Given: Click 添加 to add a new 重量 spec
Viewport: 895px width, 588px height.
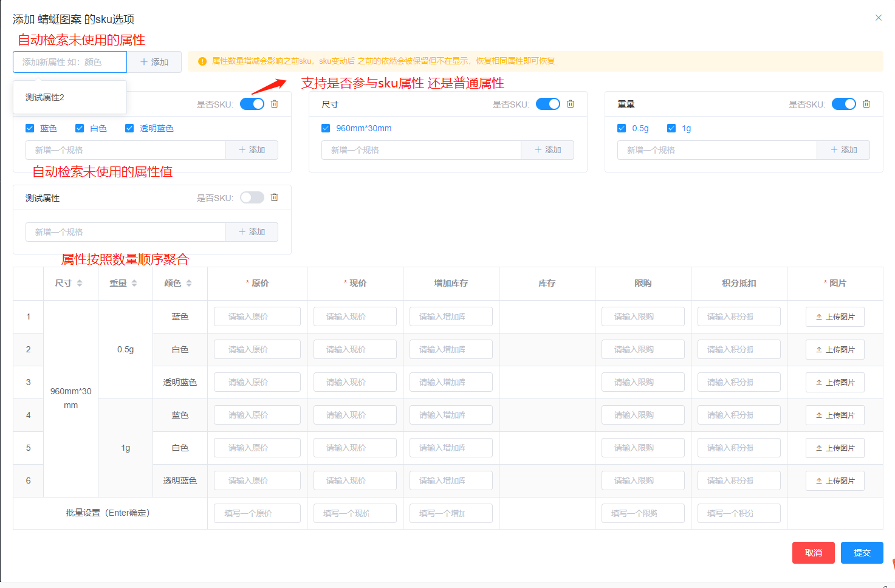Looking at the screenshot, I should tap(843, 149).
